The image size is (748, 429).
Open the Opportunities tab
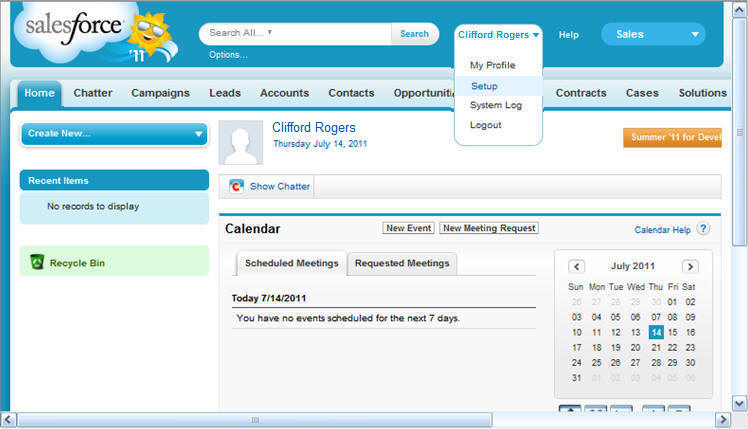(x=423, y=93)
